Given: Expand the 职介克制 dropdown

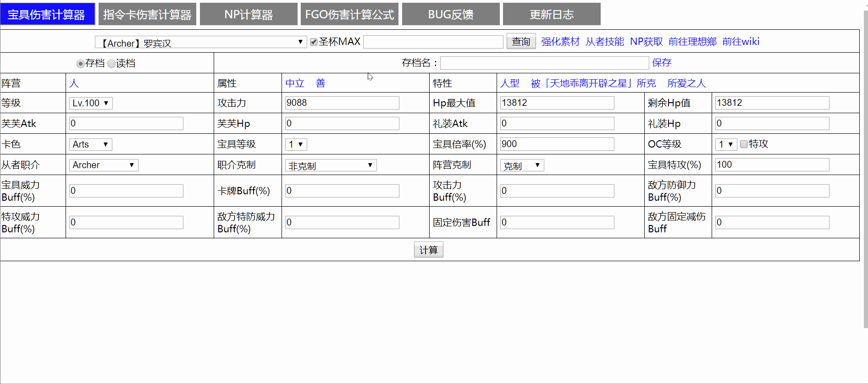Looking at the screenshot, I should click(331, 165).
